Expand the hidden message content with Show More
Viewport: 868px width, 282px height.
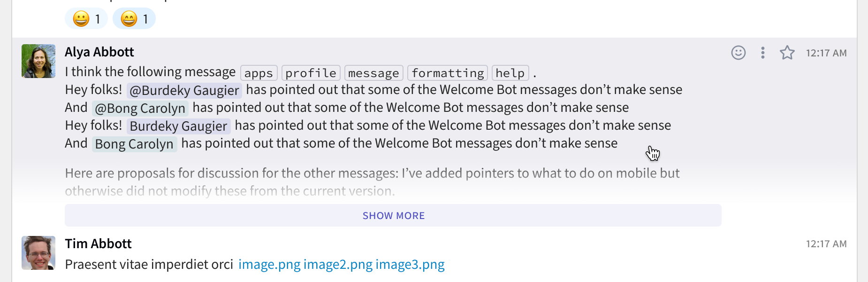(x=393, y=215)
